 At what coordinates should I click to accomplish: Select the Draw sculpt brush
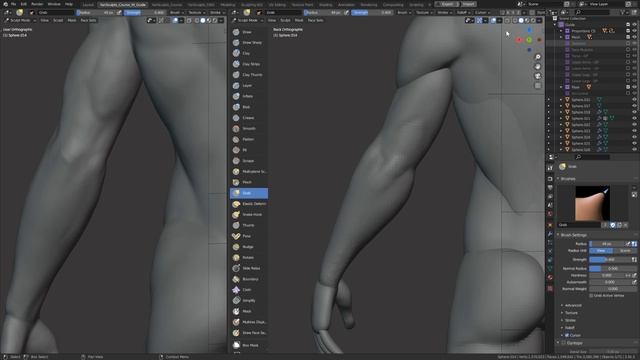249,32
